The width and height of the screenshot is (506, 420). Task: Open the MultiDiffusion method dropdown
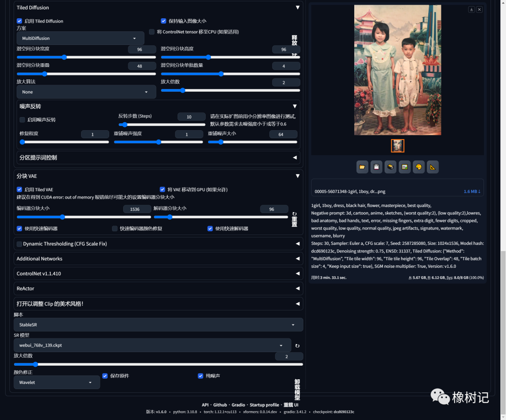81,38
